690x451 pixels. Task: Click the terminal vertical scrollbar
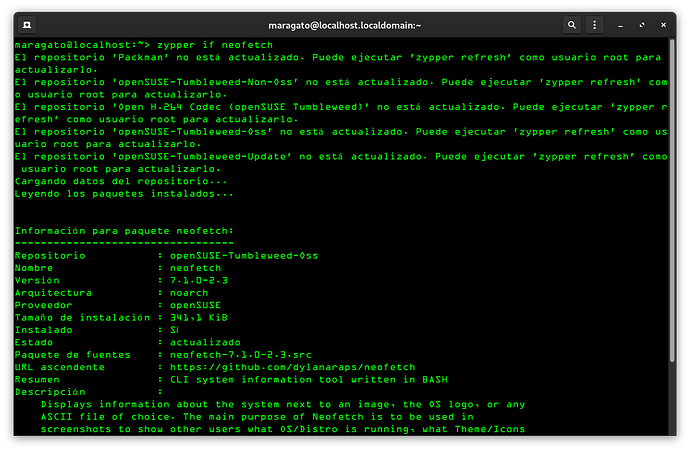[672, 200]
